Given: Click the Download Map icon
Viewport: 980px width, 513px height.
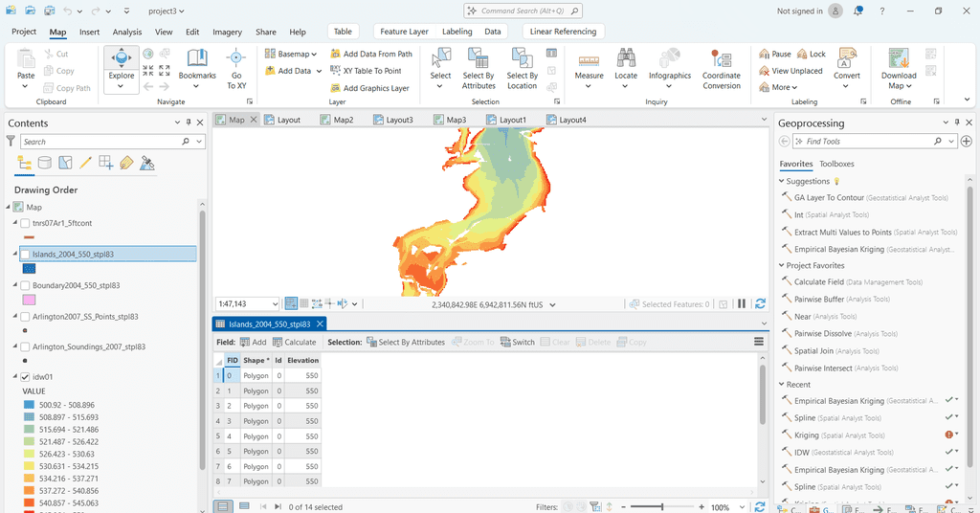Looking at the screenshot, I should (x=898, y=58).
